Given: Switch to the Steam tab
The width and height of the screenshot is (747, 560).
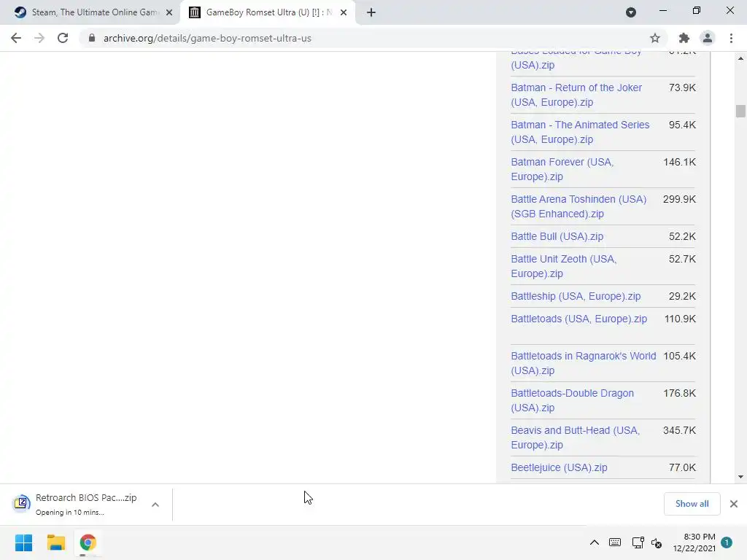Looking at the screenshot, I should pos(90,12).
